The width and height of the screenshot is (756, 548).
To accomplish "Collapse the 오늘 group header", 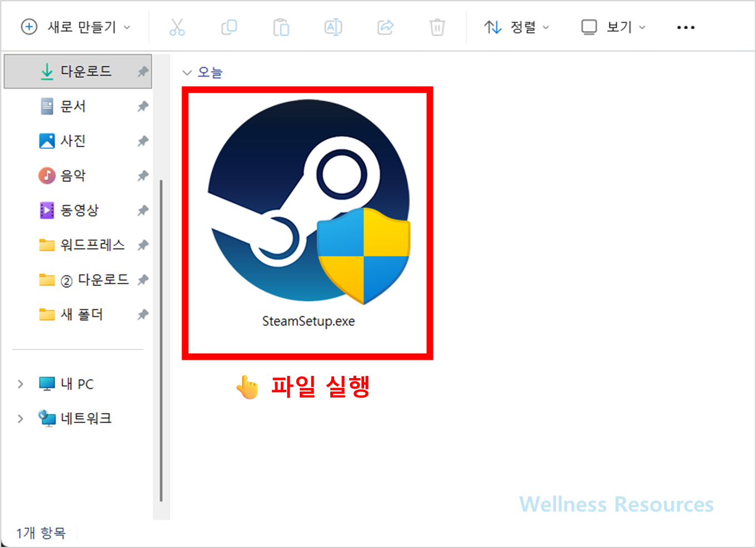I will pos(187,72).
